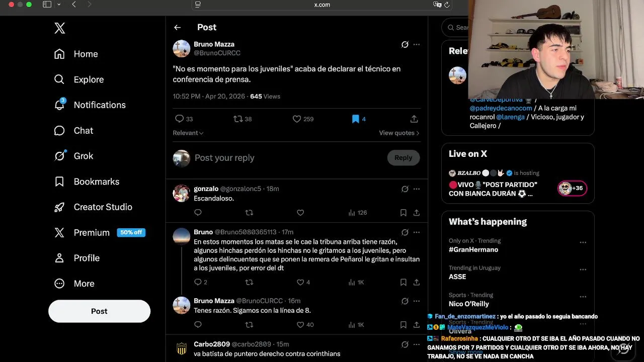
Task: Like Bruno Mazza's reply showing 40 likes
Action: [x=305, y=325]
